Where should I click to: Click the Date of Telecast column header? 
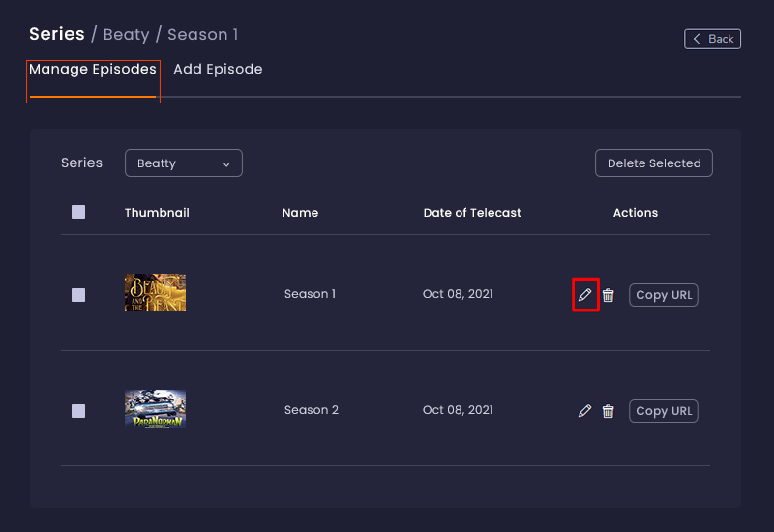pos(472,213)
